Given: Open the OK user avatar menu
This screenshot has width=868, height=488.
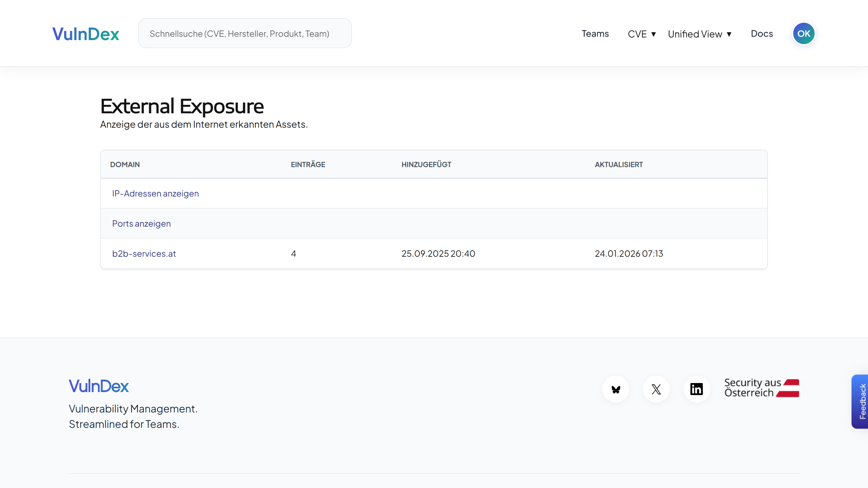Looking at the screenshot, I should 803,33.
